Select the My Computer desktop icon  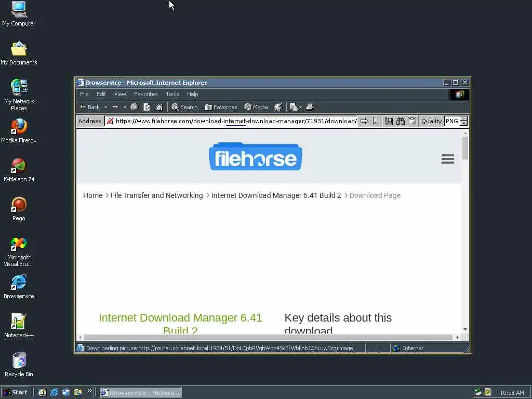coord(19,14)
